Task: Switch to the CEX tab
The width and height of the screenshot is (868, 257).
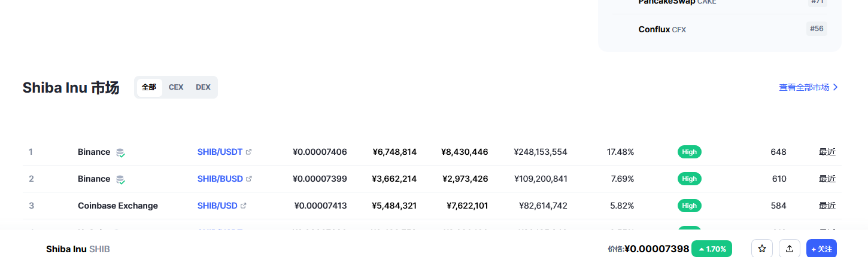Action: (176, 87)
